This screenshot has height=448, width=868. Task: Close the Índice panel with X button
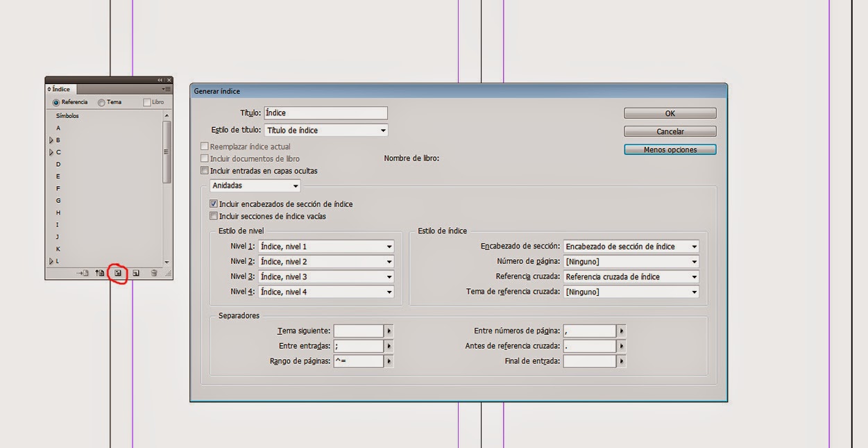coord(169,81)
